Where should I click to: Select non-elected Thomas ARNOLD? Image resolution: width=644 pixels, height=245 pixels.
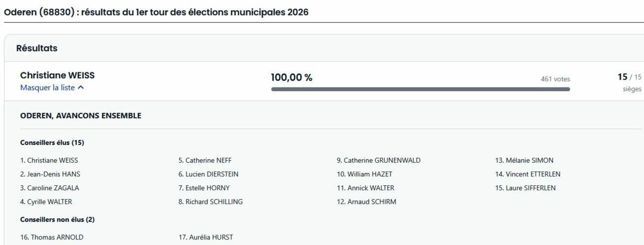click(52, 237)
